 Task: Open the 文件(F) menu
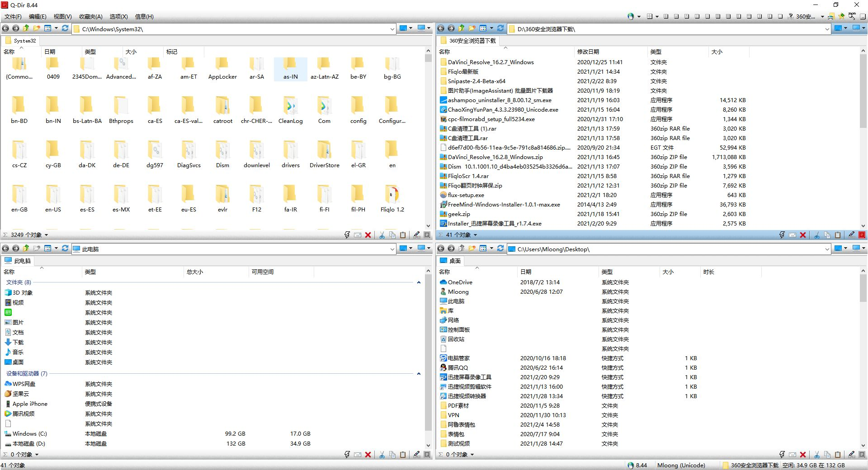(13, 17)
